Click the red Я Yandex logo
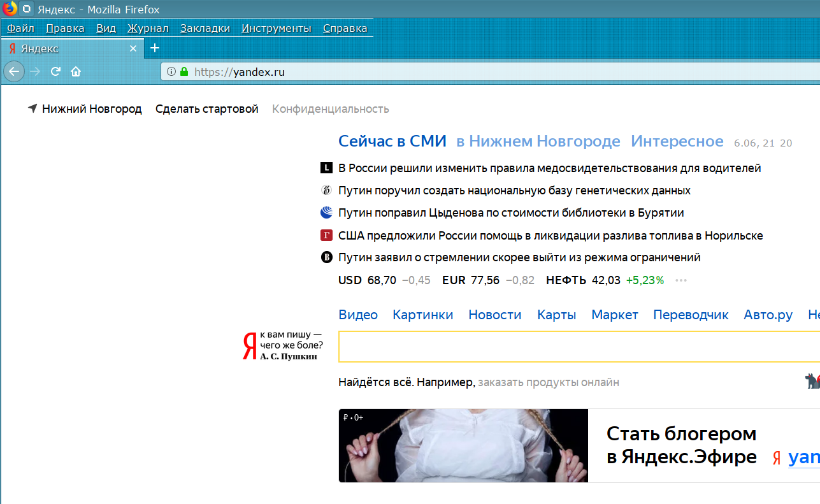 coord(249,346)
